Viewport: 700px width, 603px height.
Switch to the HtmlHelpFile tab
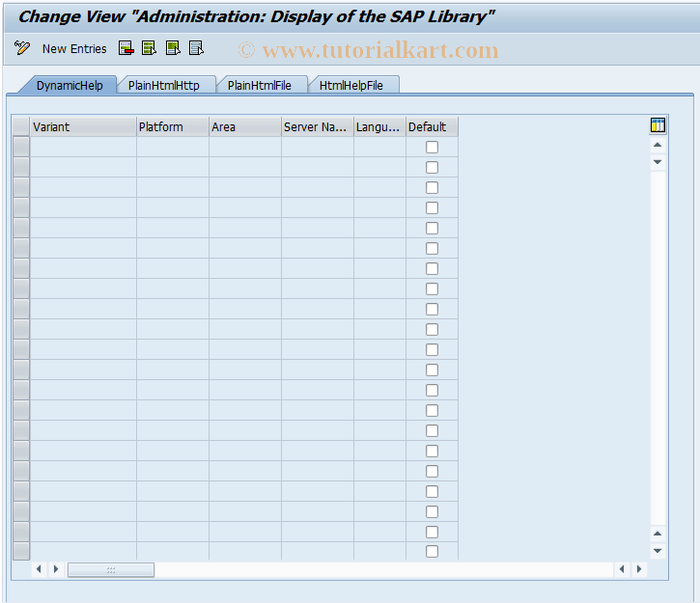[x=351, y=85]
